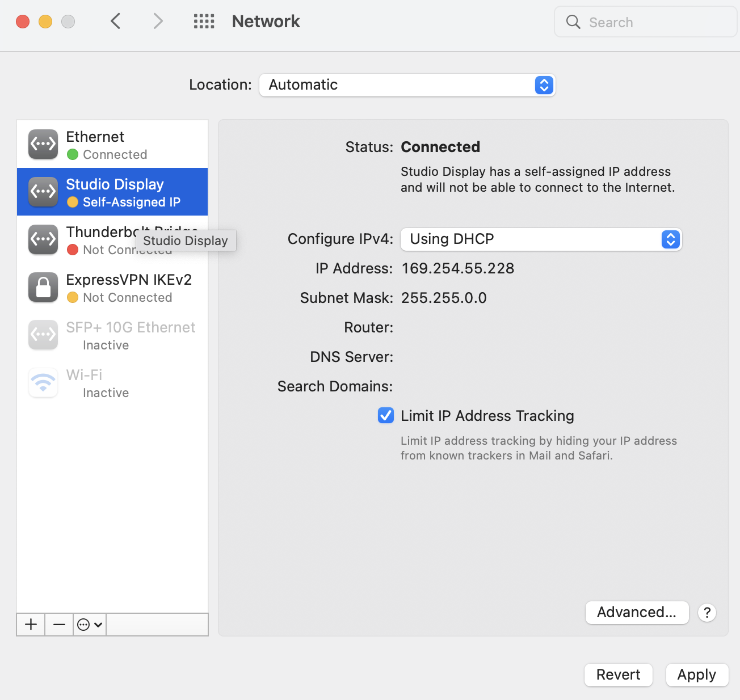Screen dimensions: 740x700
Task: Open the service action ellipsis menu
Action: 90,625
